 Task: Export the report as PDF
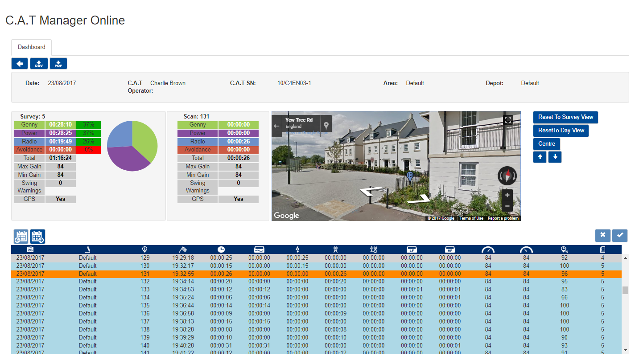click(58, 64)
